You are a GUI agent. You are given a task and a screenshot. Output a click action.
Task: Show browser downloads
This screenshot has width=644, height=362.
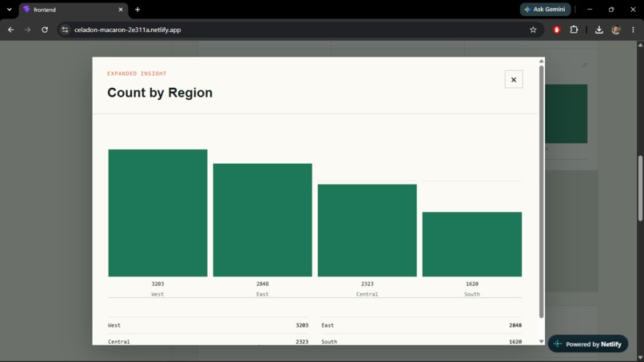click(598, 30)
